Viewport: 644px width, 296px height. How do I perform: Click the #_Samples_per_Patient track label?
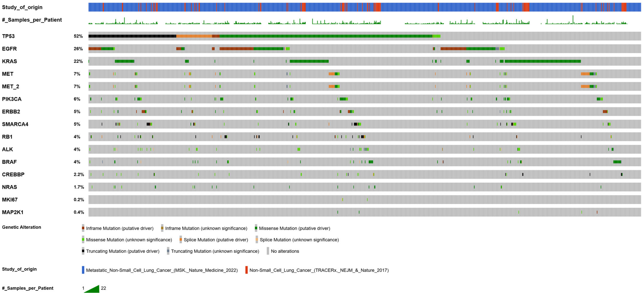[32, 20]
